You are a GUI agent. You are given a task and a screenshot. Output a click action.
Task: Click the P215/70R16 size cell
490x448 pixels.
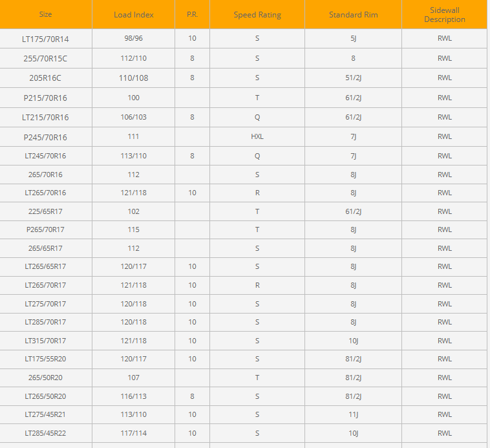click(x=45, y=98)
